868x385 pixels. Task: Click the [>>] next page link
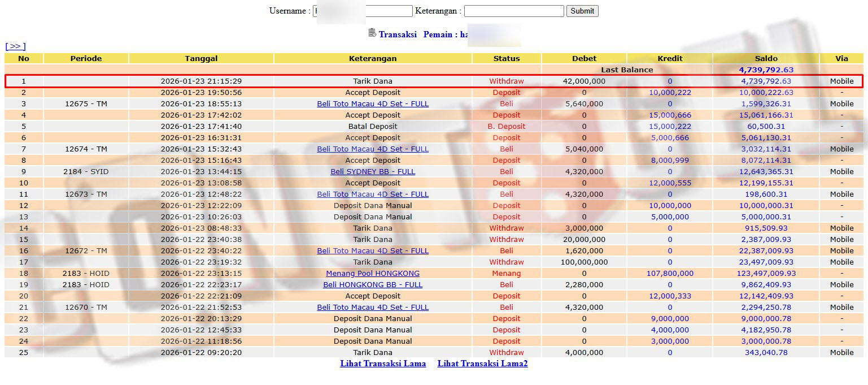[15, 46]
